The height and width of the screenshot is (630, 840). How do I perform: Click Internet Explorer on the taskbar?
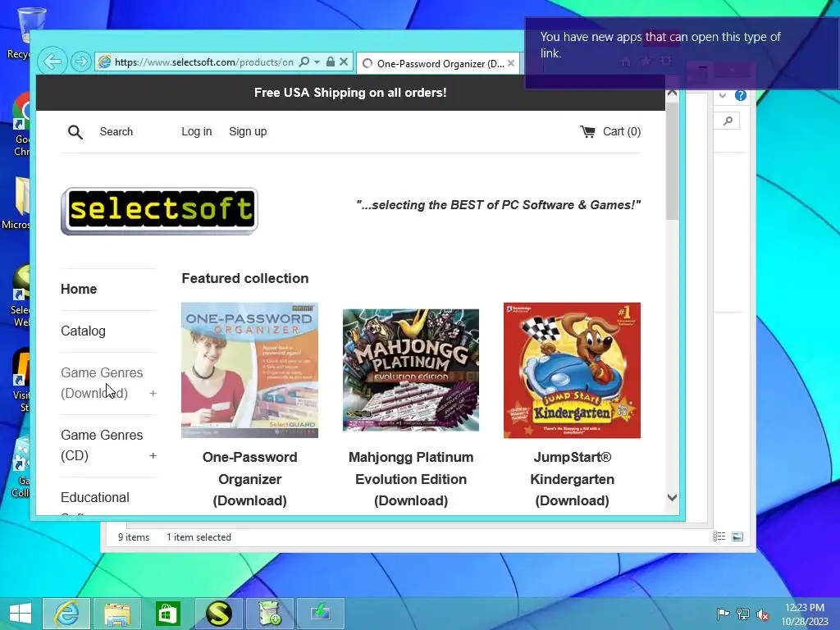66,614
